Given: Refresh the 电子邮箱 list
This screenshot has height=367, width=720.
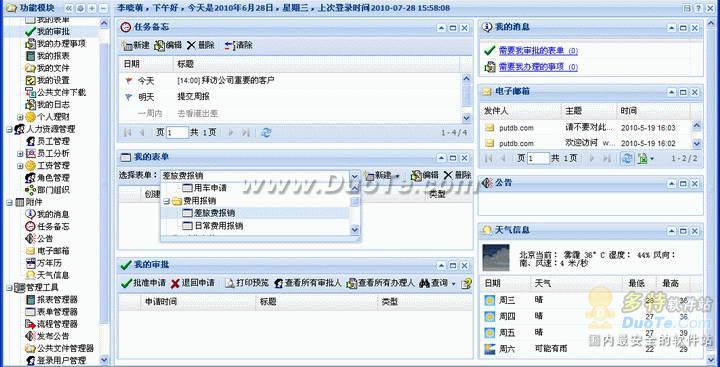Looking at the screenshot, I should [x=626, y=158].
